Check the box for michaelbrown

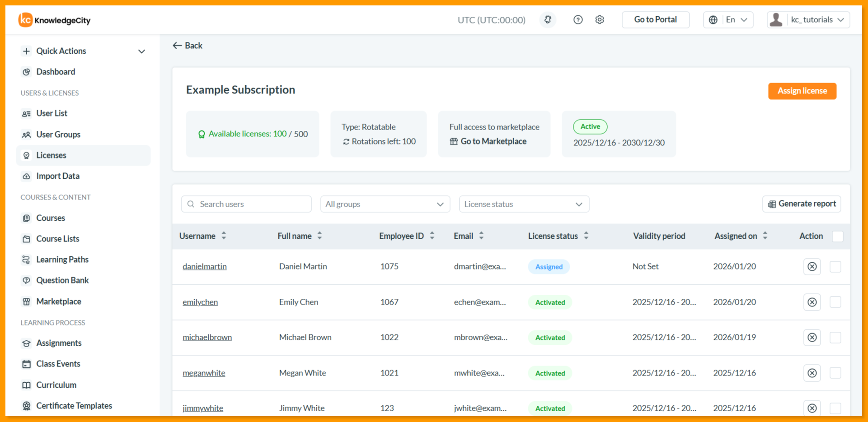pyautogui.click(x=835, y=337)
